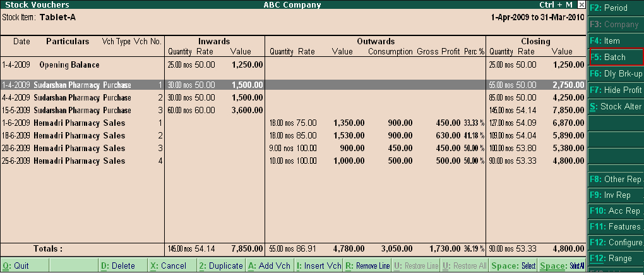Click the Tablet-A stock item name
644x275 pixels.
point(57,18)
